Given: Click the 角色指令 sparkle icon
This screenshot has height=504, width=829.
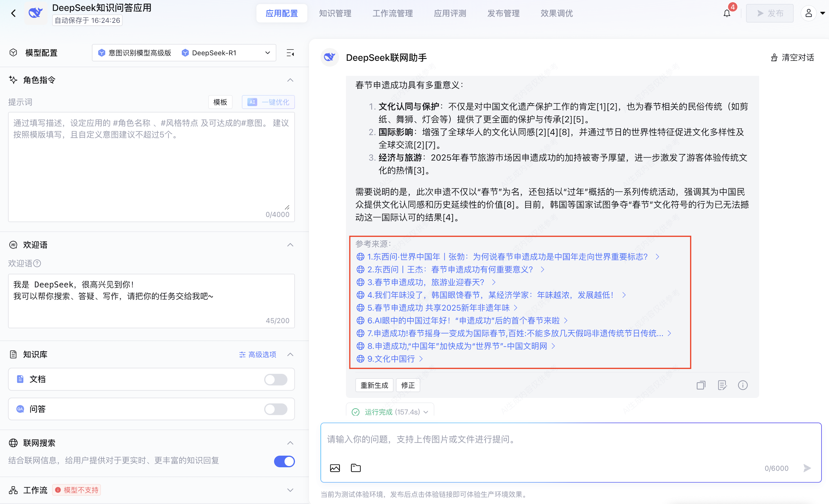Looking at the screenshot, I should (x=13, y=80).
